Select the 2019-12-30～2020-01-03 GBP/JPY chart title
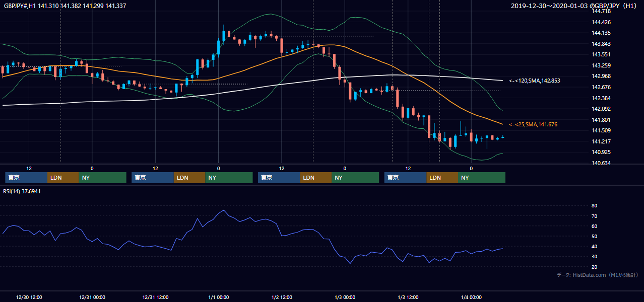This screenshot has height=302, width=644. tap(574, 6)
